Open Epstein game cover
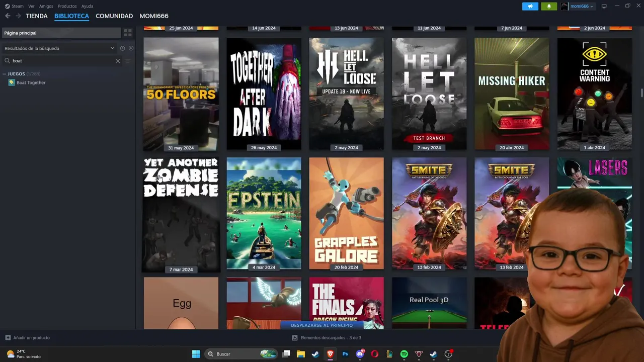Viewport: 644px width, 362px height. [x=264, y=214]
